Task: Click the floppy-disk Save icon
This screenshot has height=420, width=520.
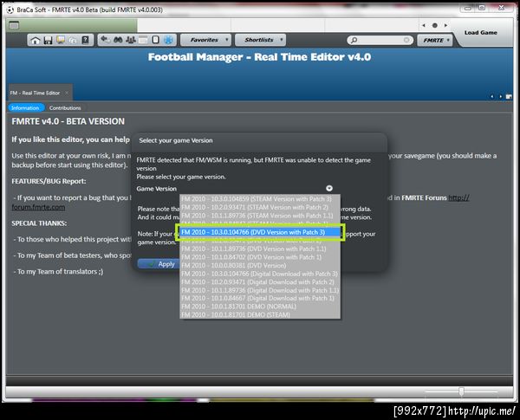Action: point(48,41)
